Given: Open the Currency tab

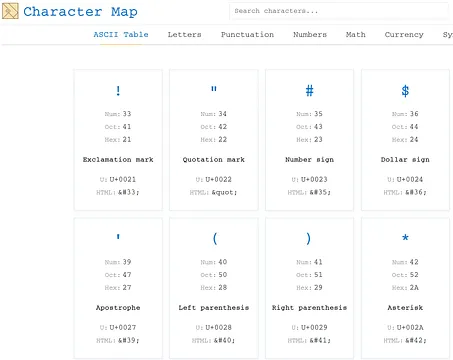Looking at the screenshot, I should [x=404, y=34].
